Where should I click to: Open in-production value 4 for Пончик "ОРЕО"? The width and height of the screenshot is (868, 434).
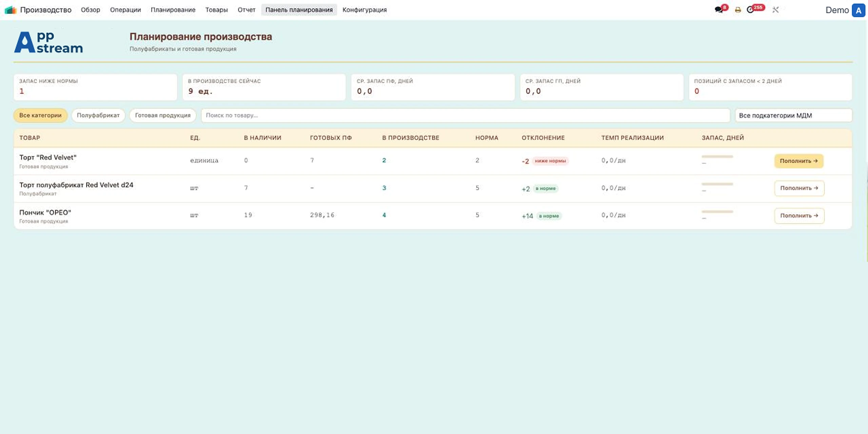click(x=384, y=215)
